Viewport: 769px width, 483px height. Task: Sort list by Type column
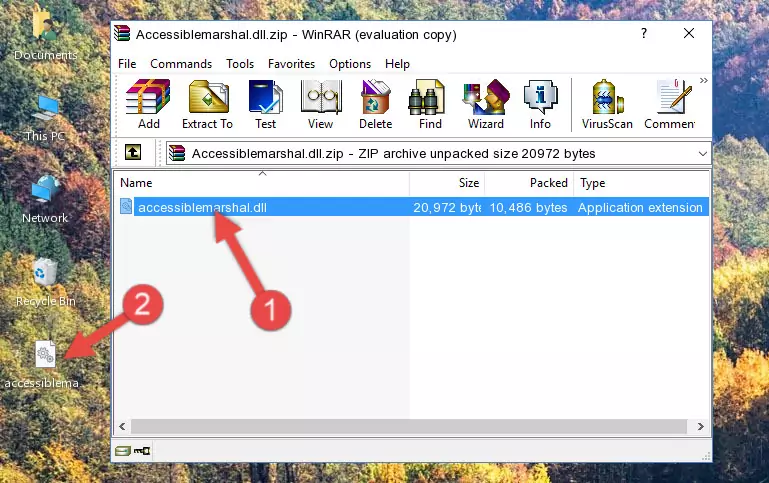pyautogui.click(x=641, y=182)
